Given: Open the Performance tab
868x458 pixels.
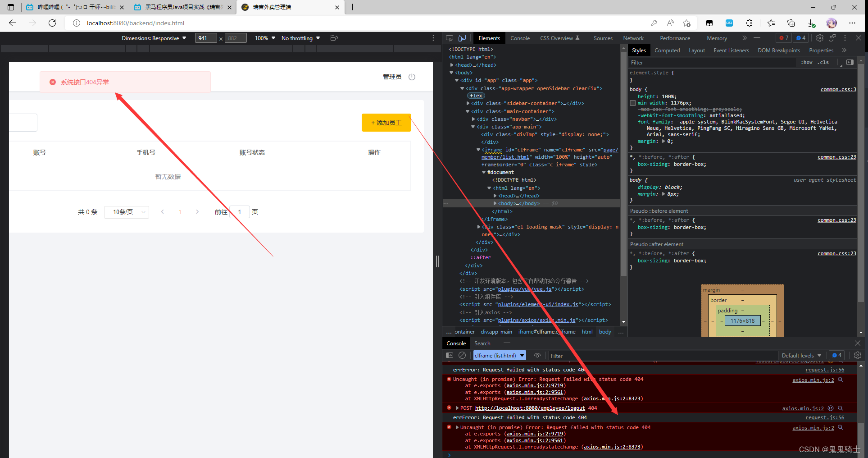Looking at the screenshot, I should [675, 38].
